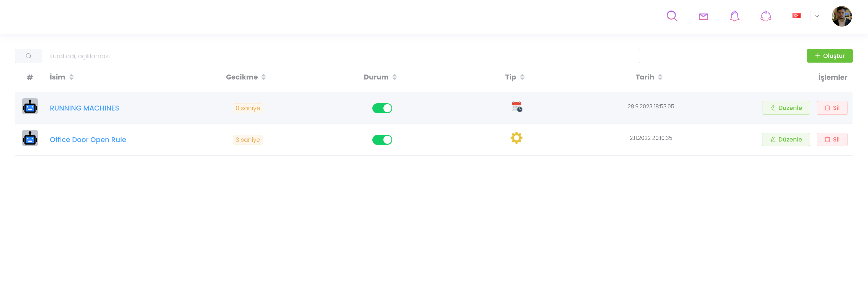Click the robot icon for RUNNING MACHINES
The width and height of the screenshot is (868, 298).
(x=30, y=106)
